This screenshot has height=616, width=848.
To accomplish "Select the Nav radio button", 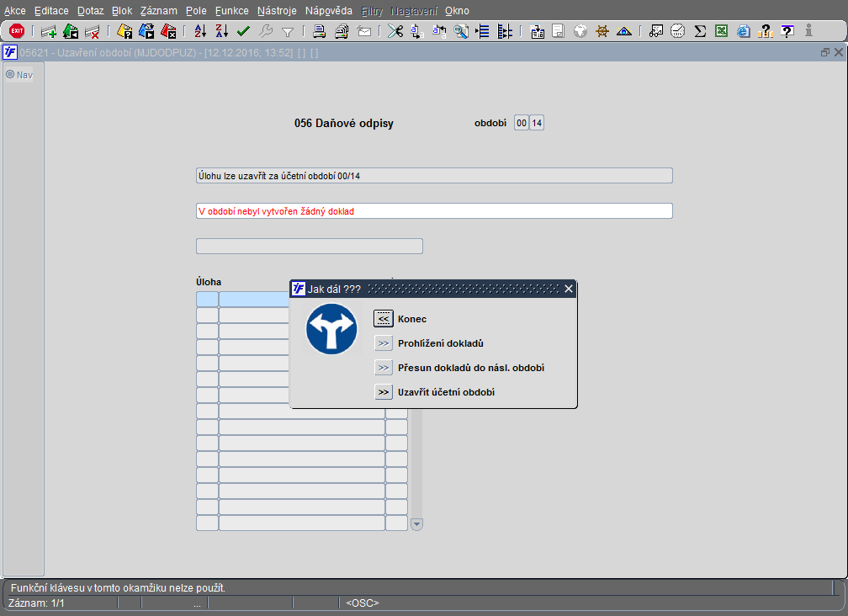I will pyautogui.click(x=10, y=75).
